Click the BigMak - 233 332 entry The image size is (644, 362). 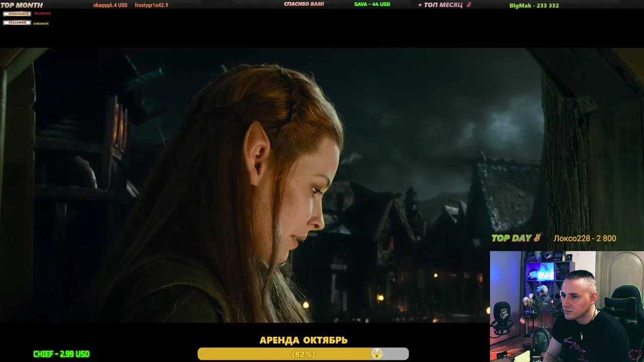pyautogui.click(x=534, y=6)
